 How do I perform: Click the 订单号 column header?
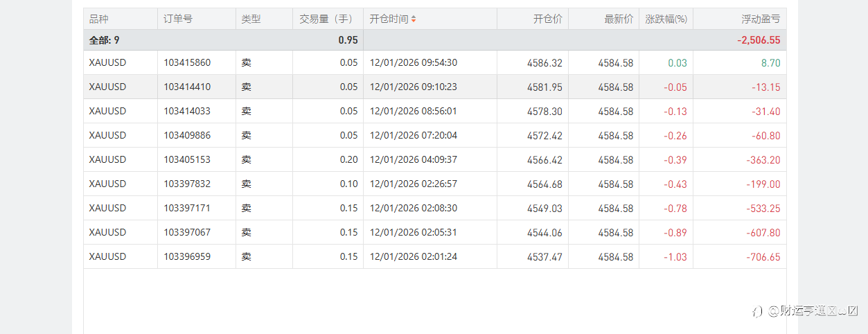[178, 19]
